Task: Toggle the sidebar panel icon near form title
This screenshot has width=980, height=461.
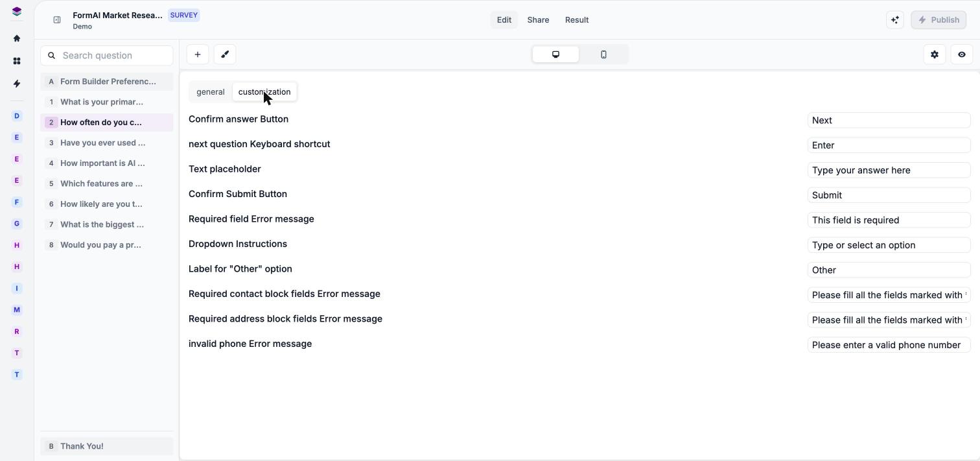Action: coord(57,20)
